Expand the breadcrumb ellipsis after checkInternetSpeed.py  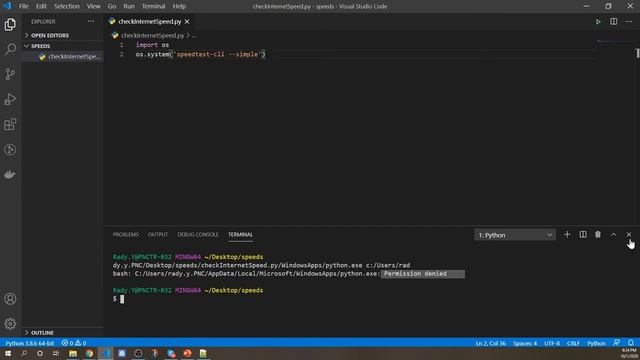pyautogui.click(x=194, y=36)
